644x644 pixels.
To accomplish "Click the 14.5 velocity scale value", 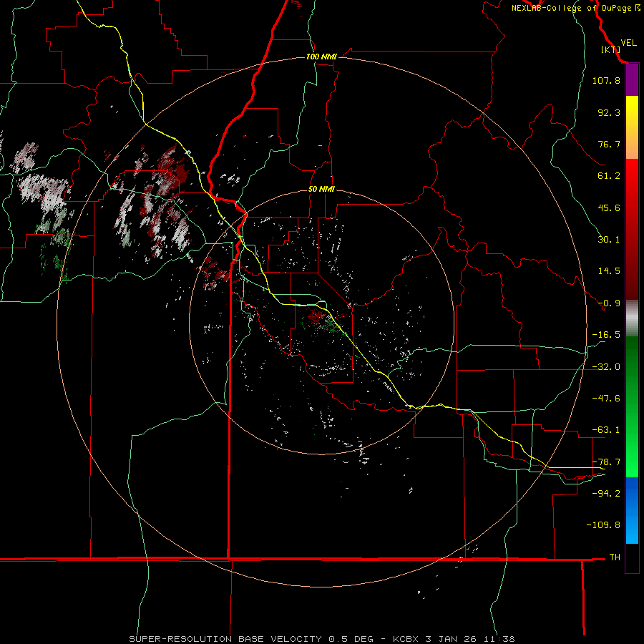I will pos(609,271).
